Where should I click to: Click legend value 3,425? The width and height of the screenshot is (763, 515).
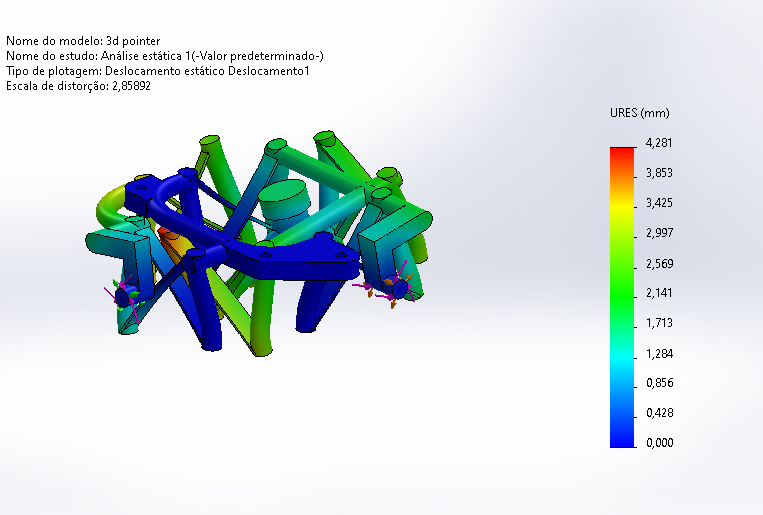point(659,202)
